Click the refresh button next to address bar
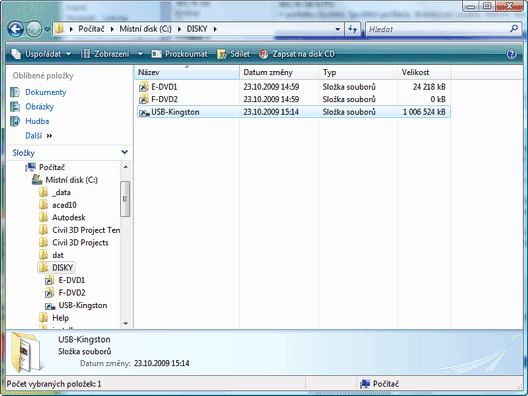Viewport: 528px width, 396px height. tap(352, 29)
